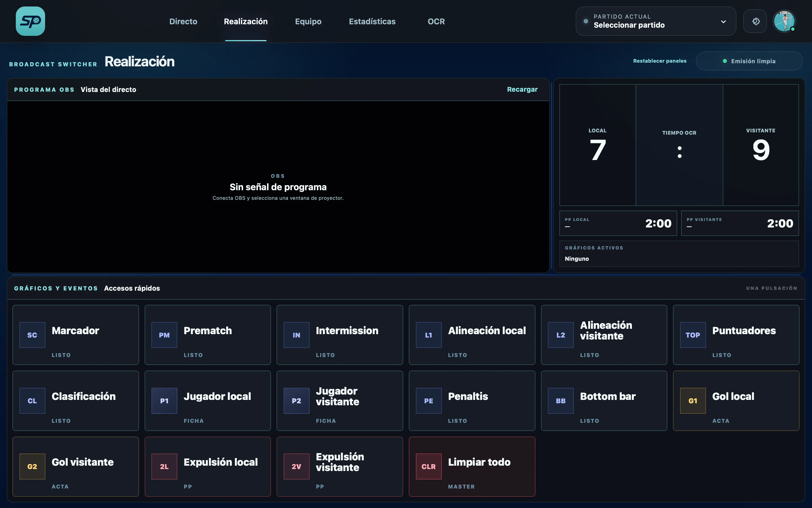The width and height of the screenshot is (812, 508).
Task: Click the OBS program preview area
Action: pos(278,187)
